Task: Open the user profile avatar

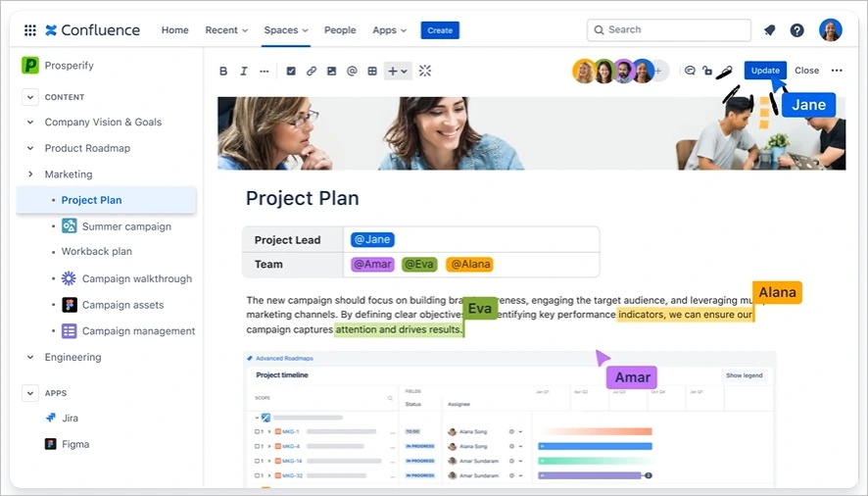Action: pyautogui.click(x=831, y=30)
